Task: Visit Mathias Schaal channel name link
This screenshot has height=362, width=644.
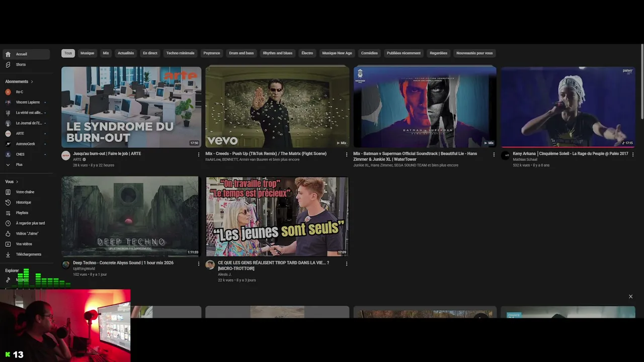Action: (525, 160)
